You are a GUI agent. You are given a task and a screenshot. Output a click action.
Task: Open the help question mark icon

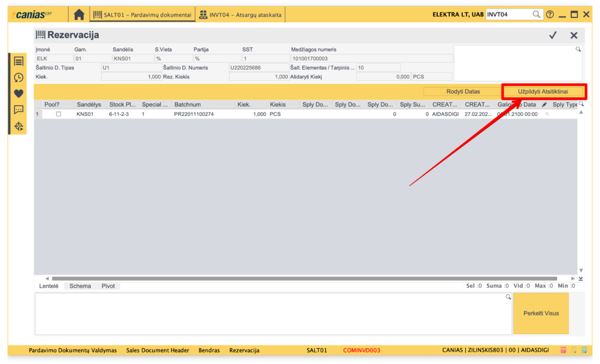point(550,15)
